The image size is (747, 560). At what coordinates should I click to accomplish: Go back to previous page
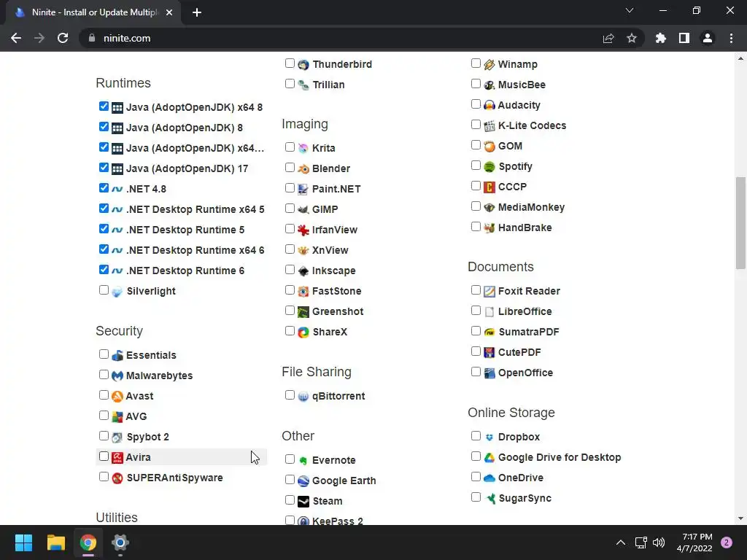click(16, 38)
